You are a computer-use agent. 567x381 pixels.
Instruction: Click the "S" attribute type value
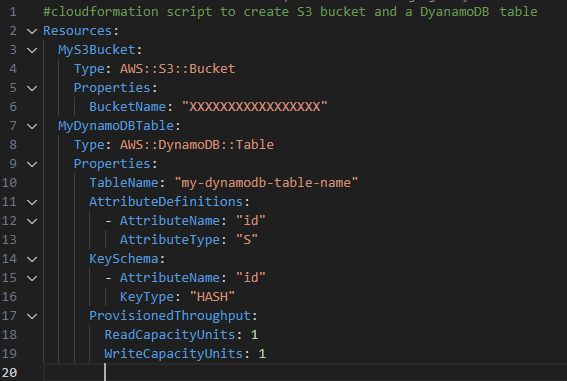pos(247,240)
